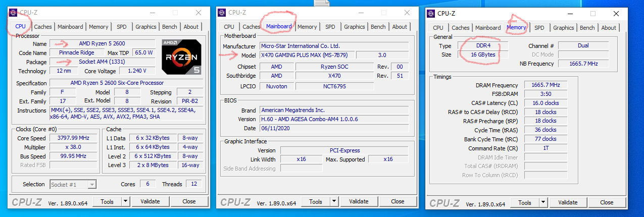Switch to Caches tab in left window

click(x=43, y=27)
